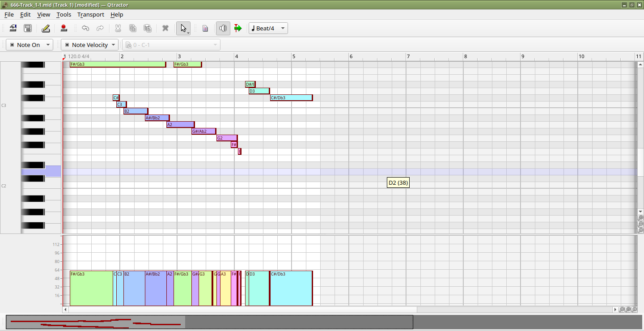The height and width of the screenshot is (331, 644).
Task: Click the red Record button icon
Action: [x=64, y=28]
